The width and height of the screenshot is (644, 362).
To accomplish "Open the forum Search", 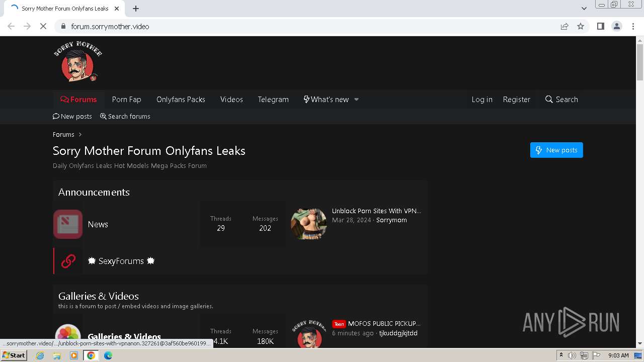I will [x=561, y=100].
